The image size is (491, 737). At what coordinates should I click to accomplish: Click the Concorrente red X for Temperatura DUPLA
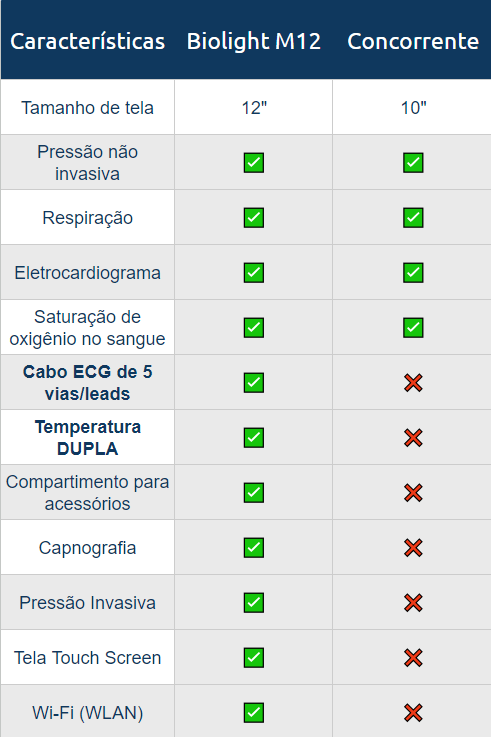point(413,438)
